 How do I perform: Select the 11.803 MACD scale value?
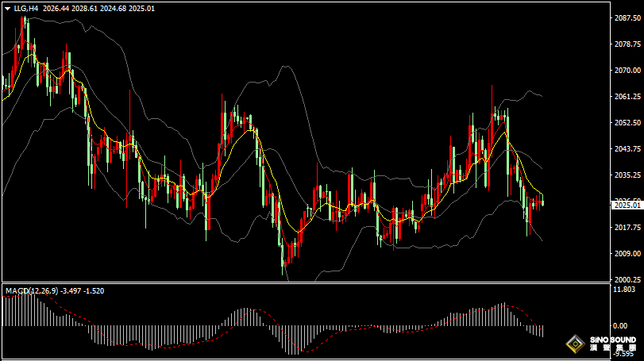(626, 290)
